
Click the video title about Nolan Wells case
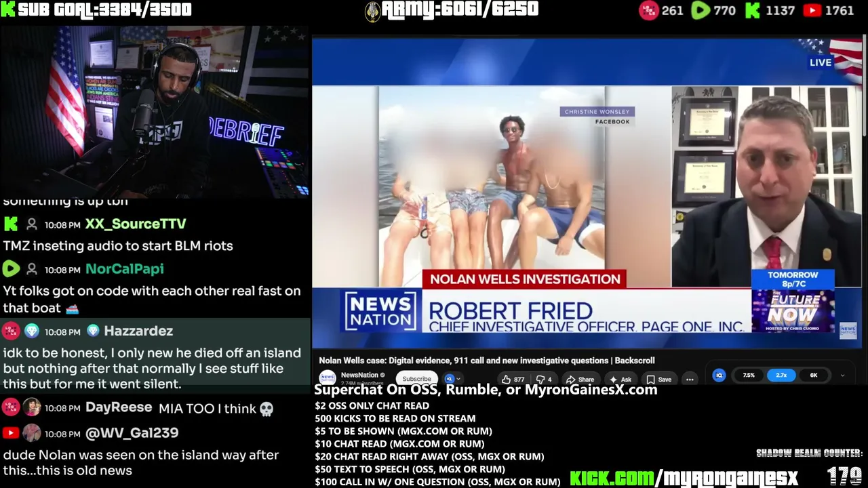point(487,361)
